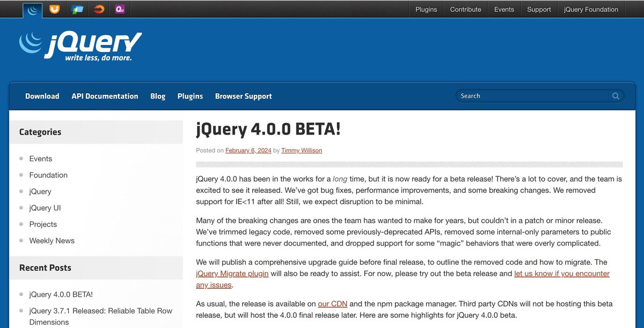This screenshot has height=328, width=644.
Task: Open Plugins in the top bar
Action: [426, 9]
